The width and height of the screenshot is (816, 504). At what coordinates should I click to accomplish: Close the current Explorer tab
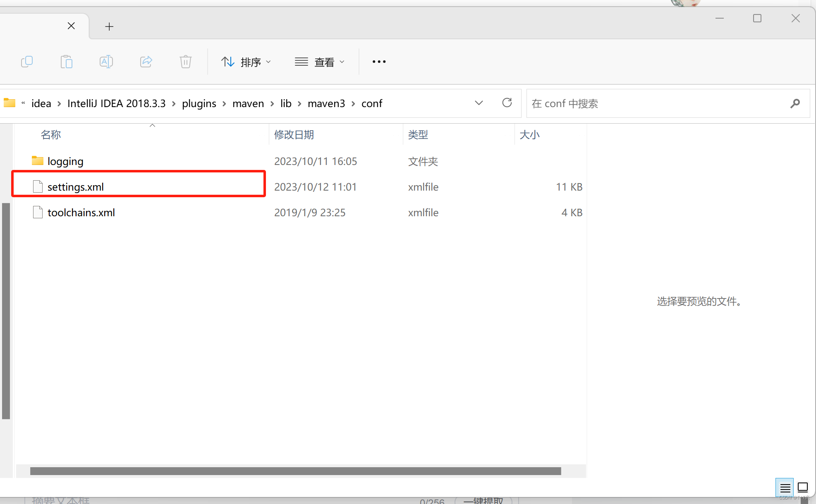point(71,26)
